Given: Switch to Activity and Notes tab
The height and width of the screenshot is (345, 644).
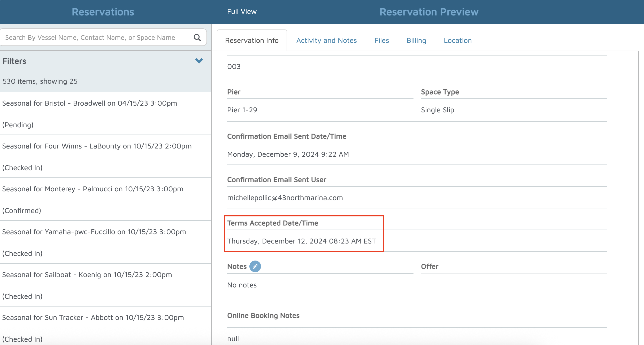Looking at the screenshot, I should click(326, 41).
